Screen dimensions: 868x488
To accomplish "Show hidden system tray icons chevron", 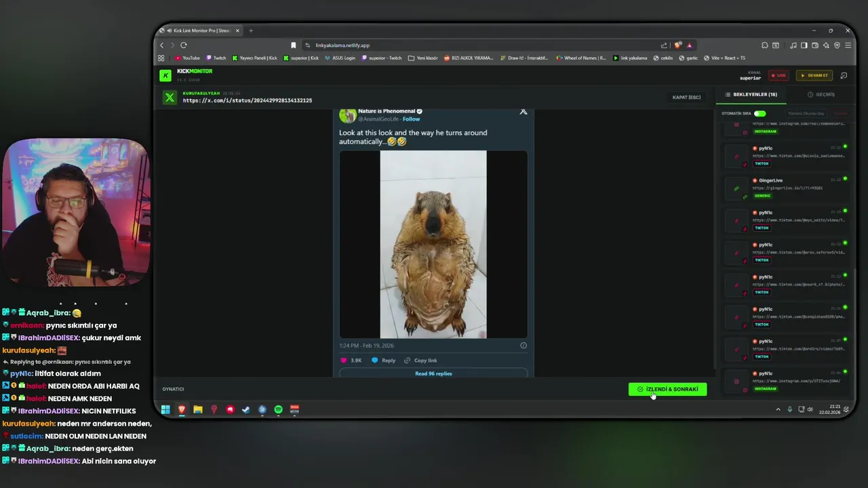I will [778, 409].
